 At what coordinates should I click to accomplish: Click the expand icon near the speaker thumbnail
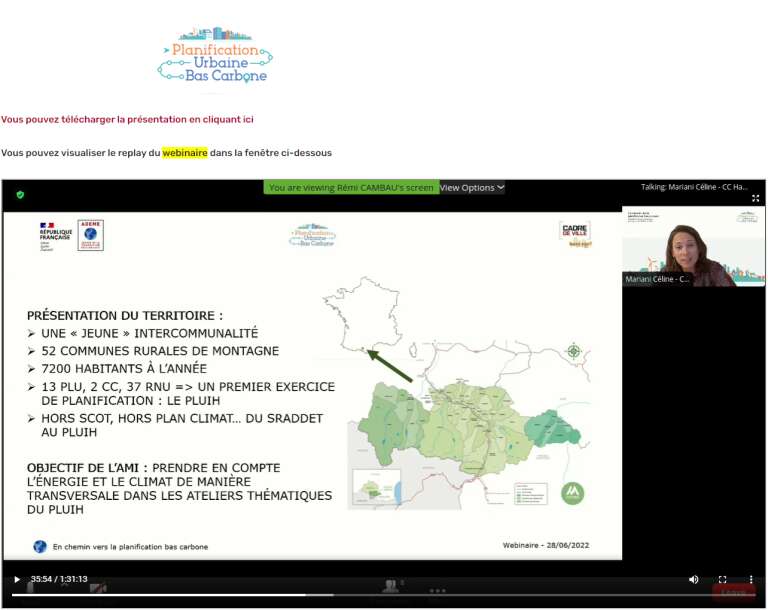point(755,198)
